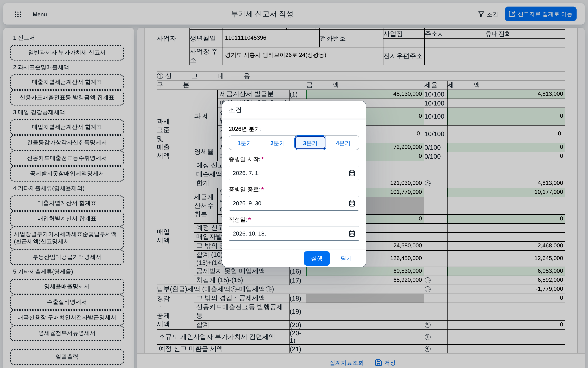
Task: Click into 증빙일 종료 date field
Action: tap(294, 203)
